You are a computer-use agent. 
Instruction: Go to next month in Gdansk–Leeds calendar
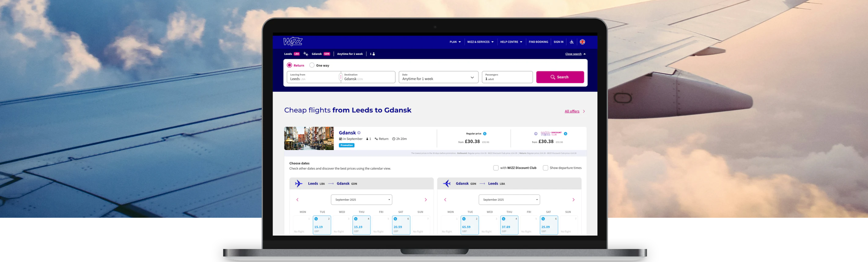573,200
